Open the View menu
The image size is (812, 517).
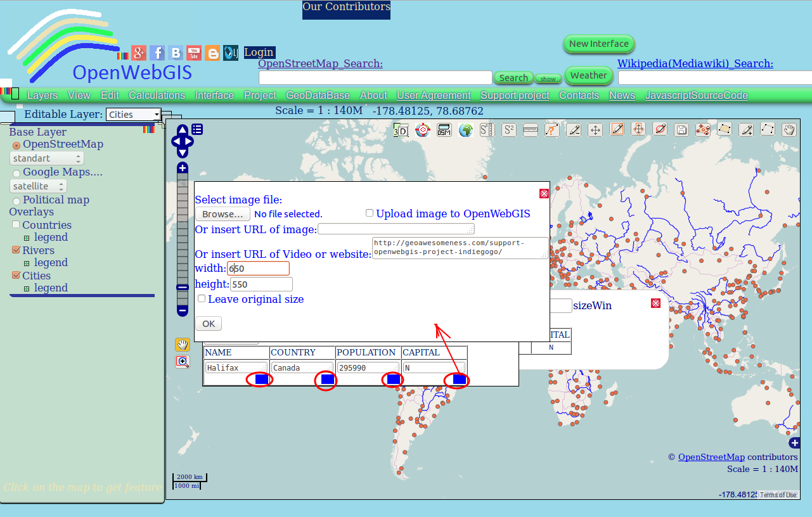point(79,96)
